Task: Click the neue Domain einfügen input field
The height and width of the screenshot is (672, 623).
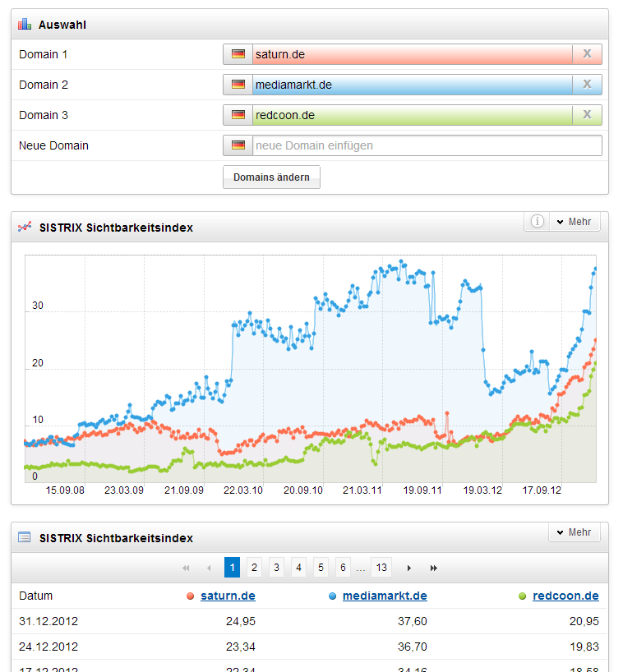Action: (x=426, y=145)
